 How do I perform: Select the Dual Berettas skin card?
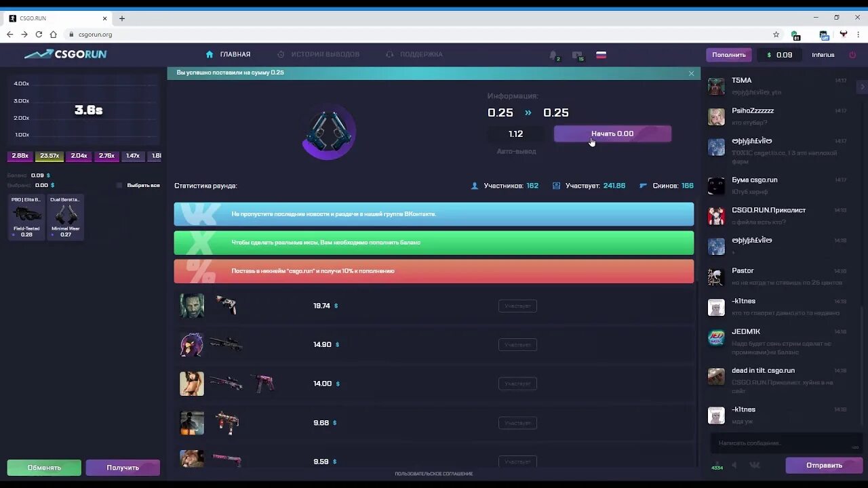66,217
